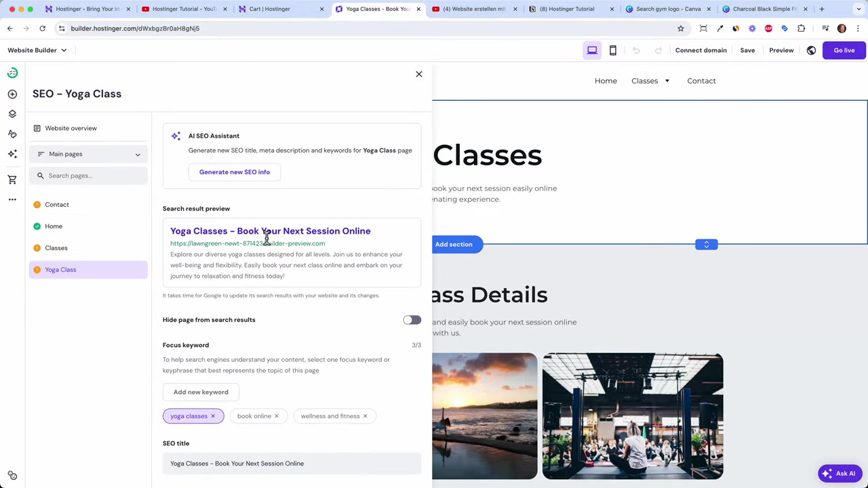Click the builder-preview.com URL in preview

[248, 244]
